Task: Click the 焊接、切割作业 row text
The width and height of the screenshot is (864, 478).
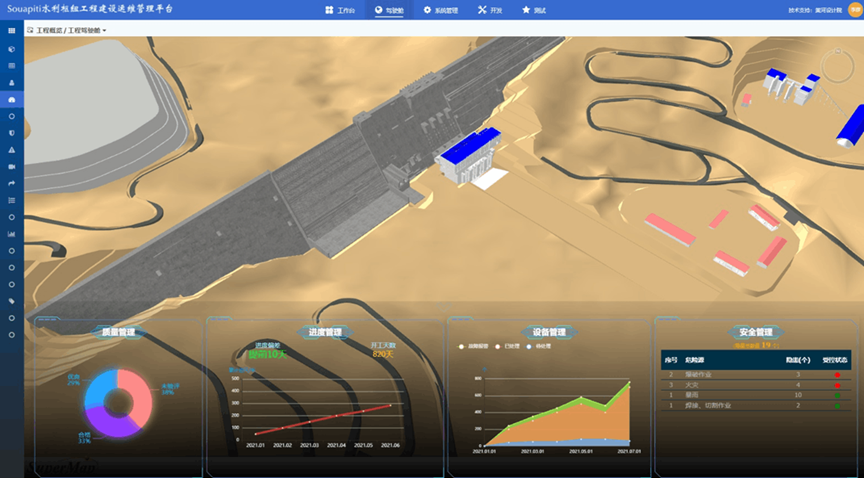Action: 708,405
